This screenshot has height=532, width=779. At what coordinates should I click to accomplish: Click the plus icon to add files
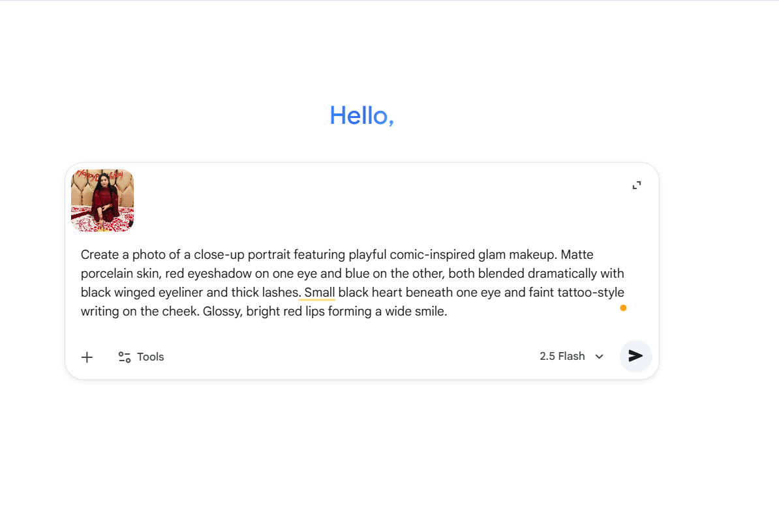(x=87, y=357)
